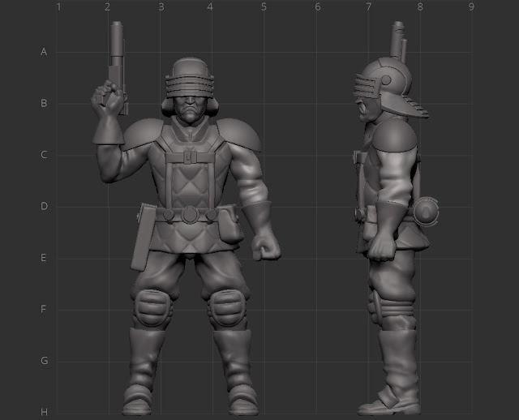Click the row label "G"

coord(44,361)
